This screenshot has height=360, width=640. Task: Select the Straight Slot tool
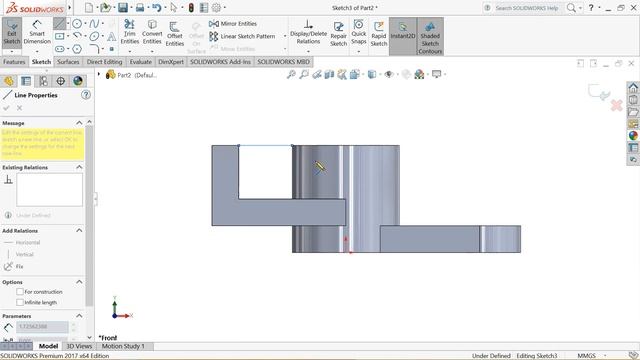pos(60,49)
